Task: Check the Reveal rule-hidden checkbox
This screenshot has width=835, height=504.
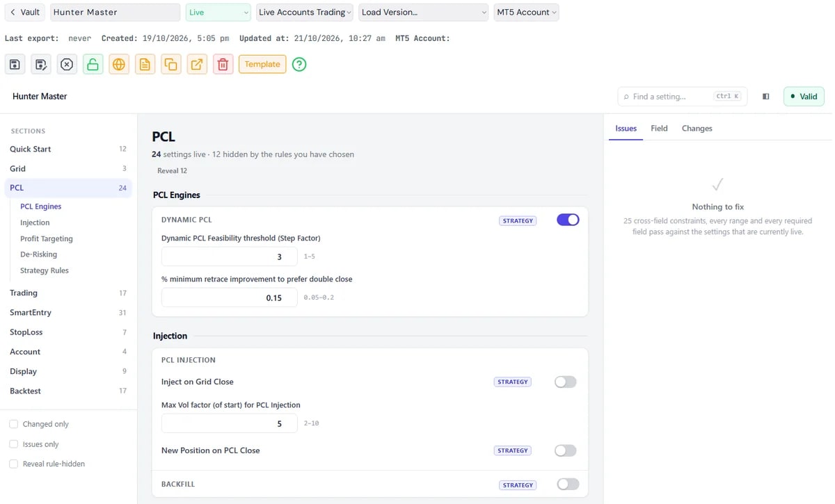Action: 13,464
